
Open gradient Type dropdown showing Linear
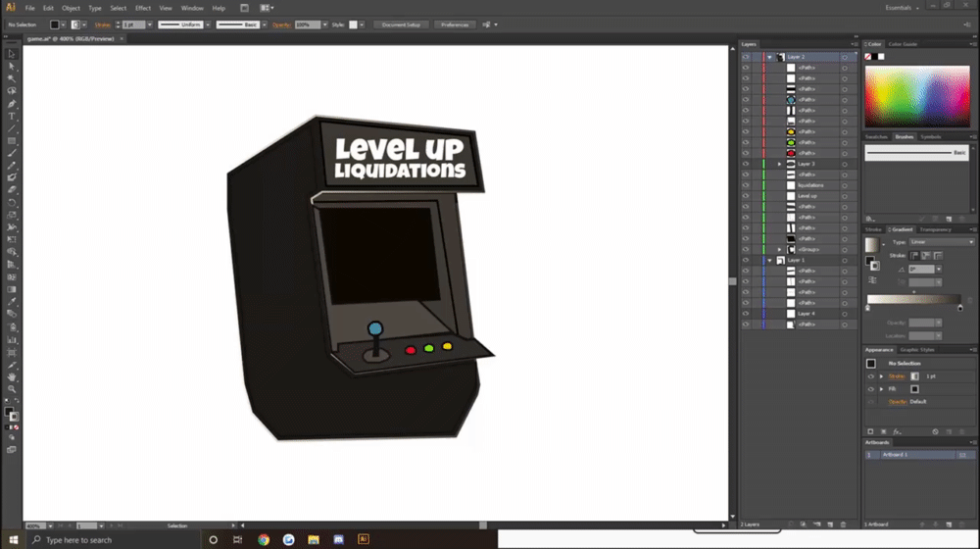[942, 242]
